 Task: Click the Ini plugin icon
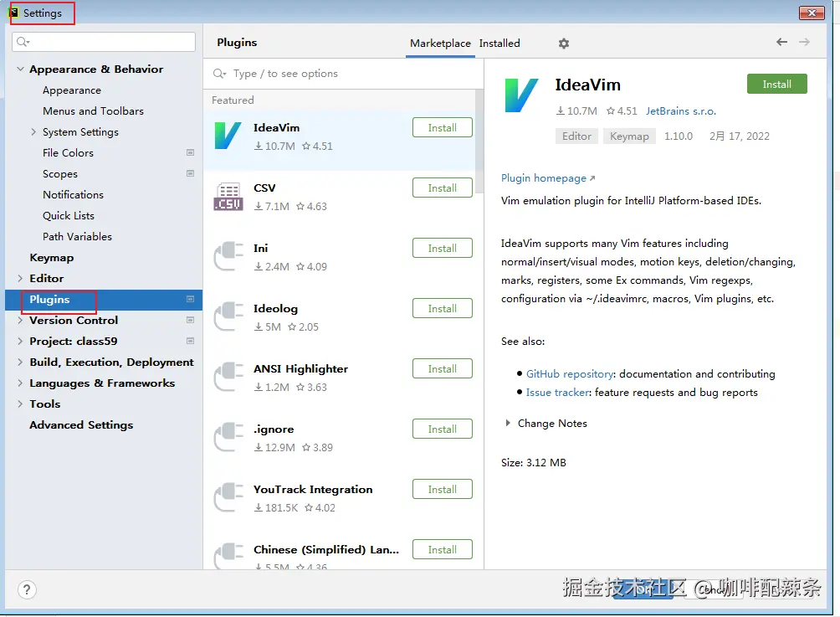(228, 256)
